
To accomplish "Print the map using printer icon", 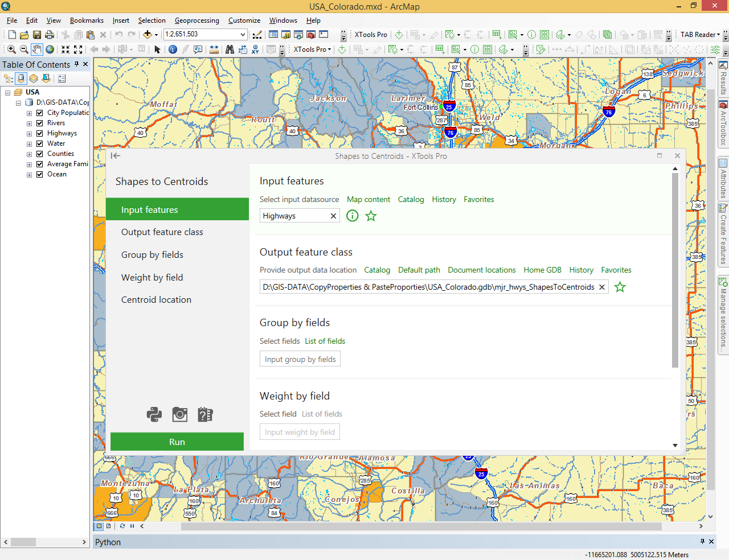I will [x=50, y=35].
